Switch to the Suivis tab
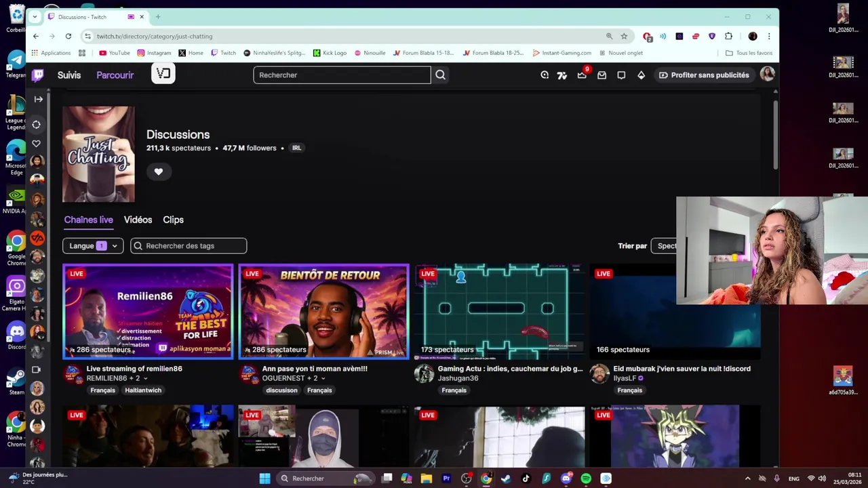Screen dimensions: 868x488 coord(69,75)
